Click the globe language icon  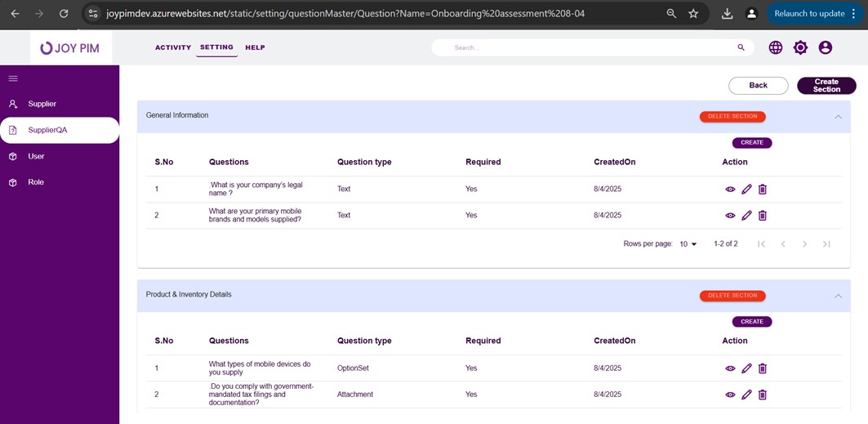[x=775, y=47]
